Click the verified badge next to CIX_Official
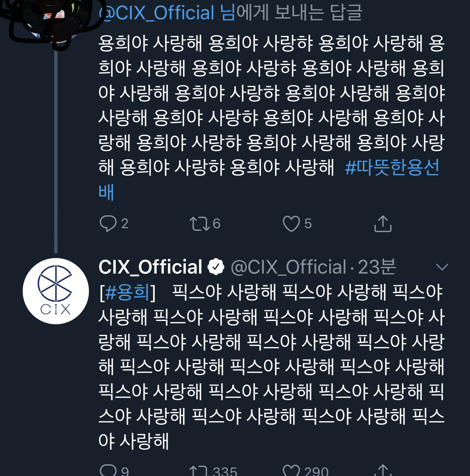470x476 pixels. (215, 267)
